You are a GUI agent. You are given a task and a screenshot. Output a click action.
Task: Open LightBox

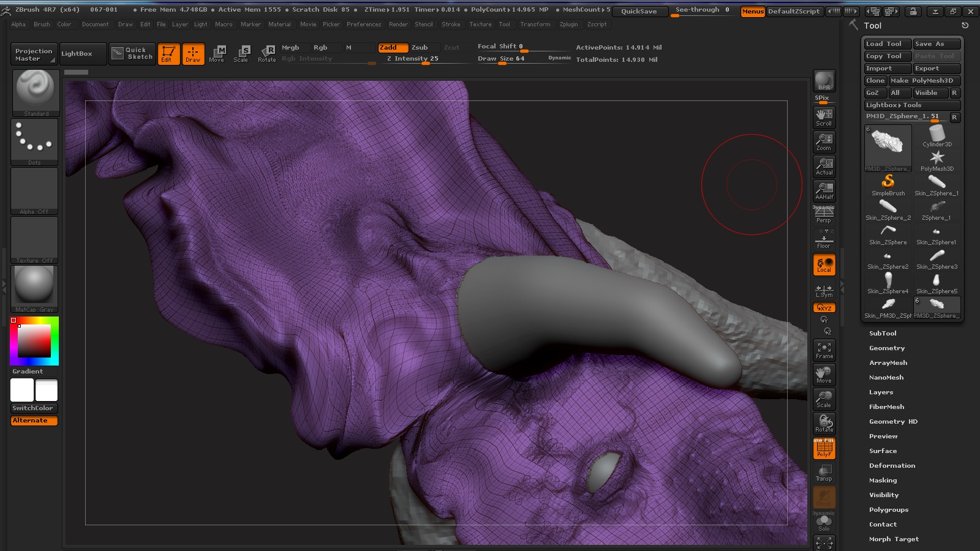tap(83, 54)
